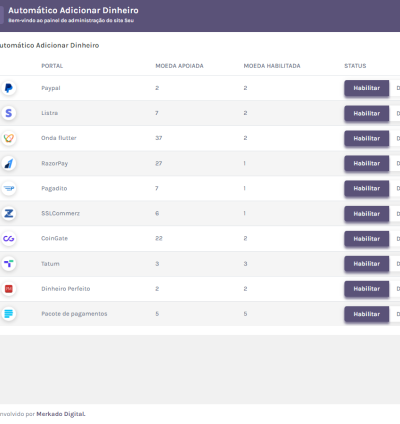The image size is (400, 424).
Task: Select the Paypal portal name
Action: 51,88
